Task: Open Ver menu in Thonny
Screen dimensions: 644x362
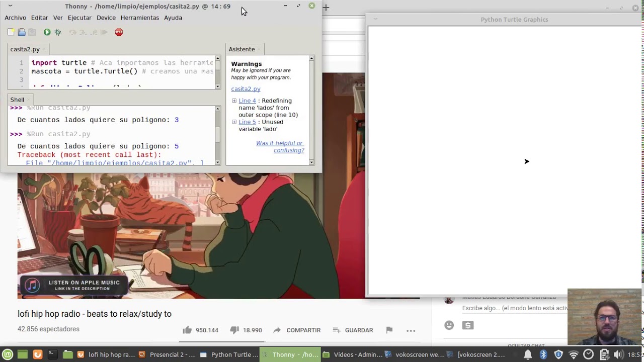Action: coord(58,18)
